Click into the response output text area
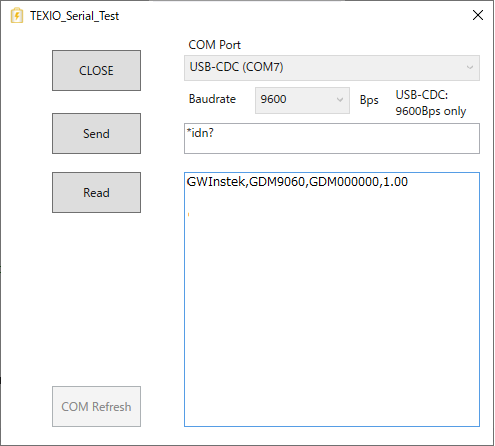The width and height of the screenshot is (495, 446). (x=332, y=299)
